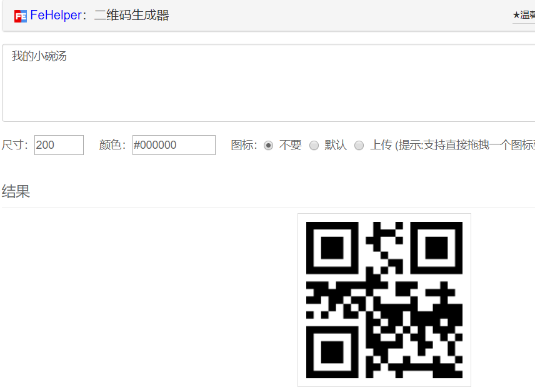Select the 上传 icon radio button

pyautogui.click(x=359, y=146)
